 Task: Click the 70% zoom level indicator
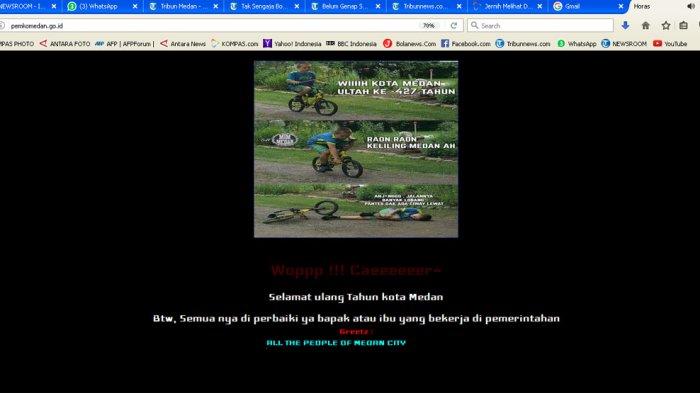(429, 25)
